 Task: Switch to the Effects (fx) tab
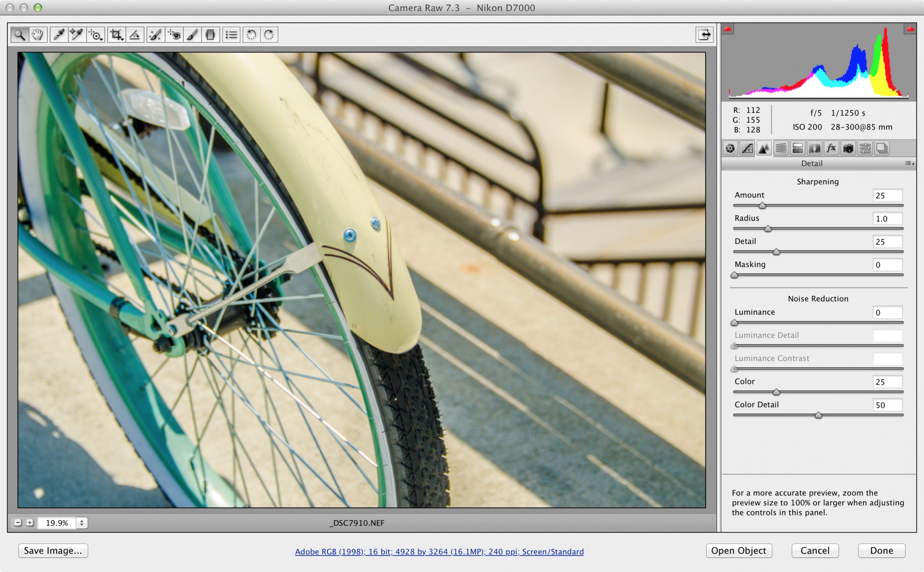click(831, 148)
